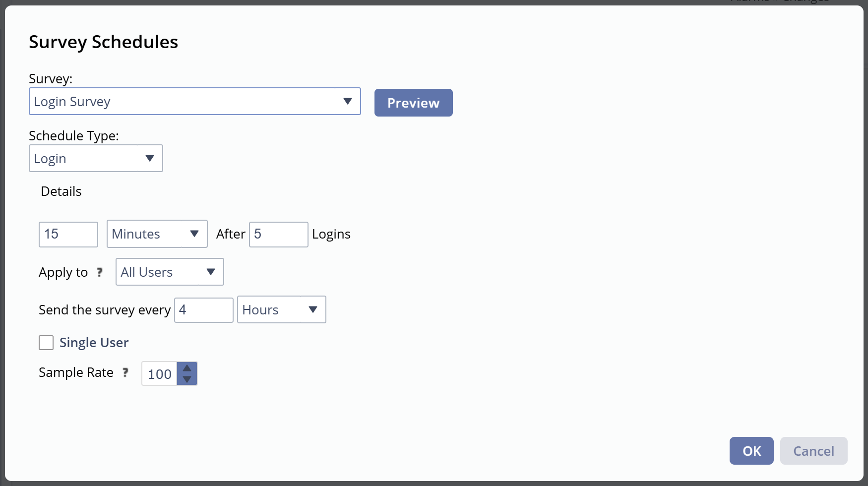Click the Sample Rate value field

159,374
